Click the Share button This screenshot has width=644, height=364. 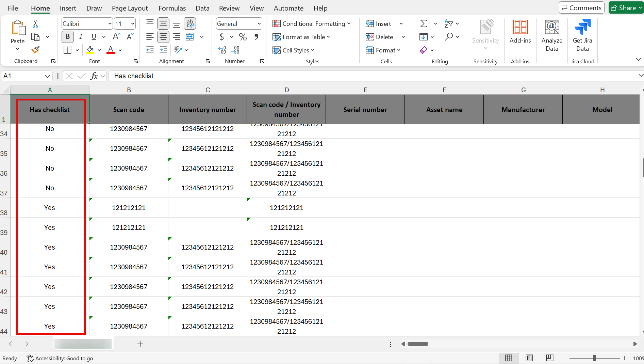coord(625,8)
